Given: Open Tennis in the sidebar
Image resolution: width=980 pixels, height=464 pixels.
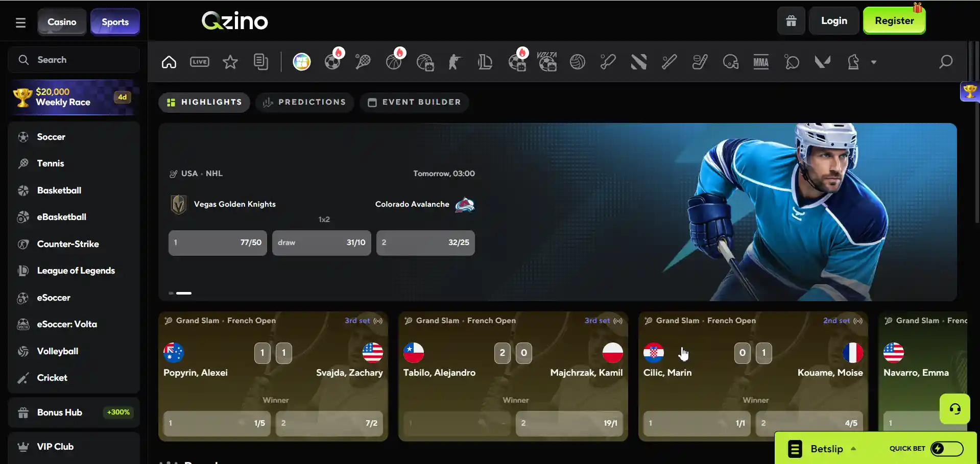Looking at the screenshot, I should point(74,163).
